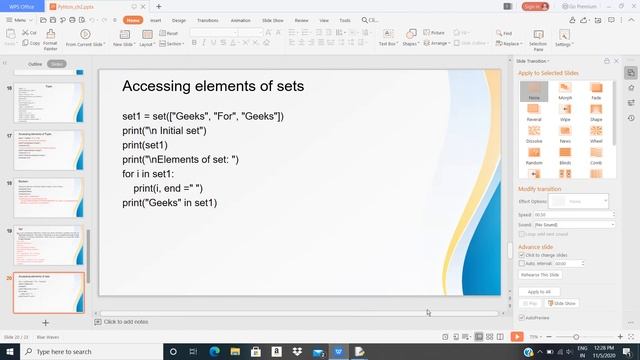This screenshot has height=360, width=640.
Task: Click zoom in plus button
Action: click(620, 337)
